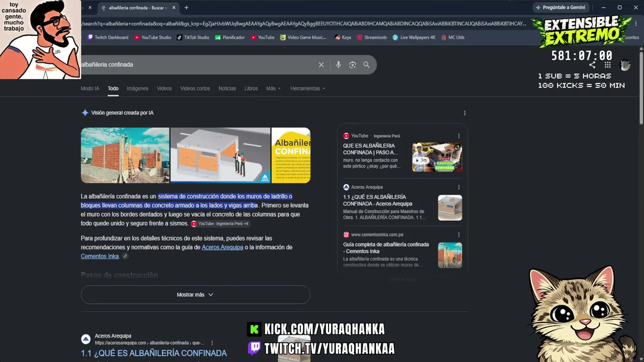Open three-dot menu for Aceros Arequipa source card
The height and width of the screenshot is (362, 644).
[x=459, y=187]
